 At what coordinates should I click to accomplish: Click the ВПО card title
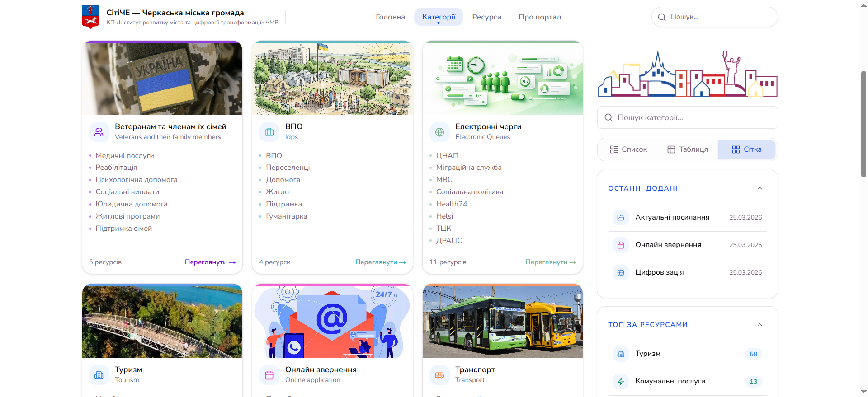tap(294, 127)
